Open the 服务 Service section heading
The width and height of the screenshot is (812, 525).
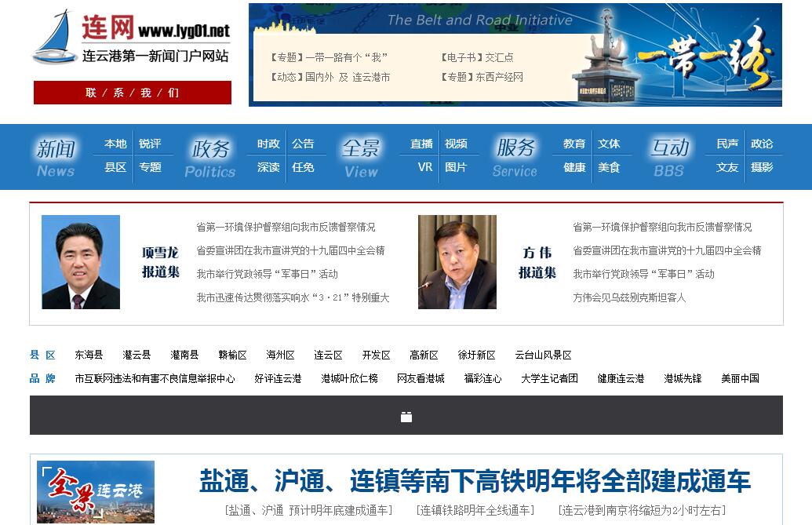click(515, 157)
